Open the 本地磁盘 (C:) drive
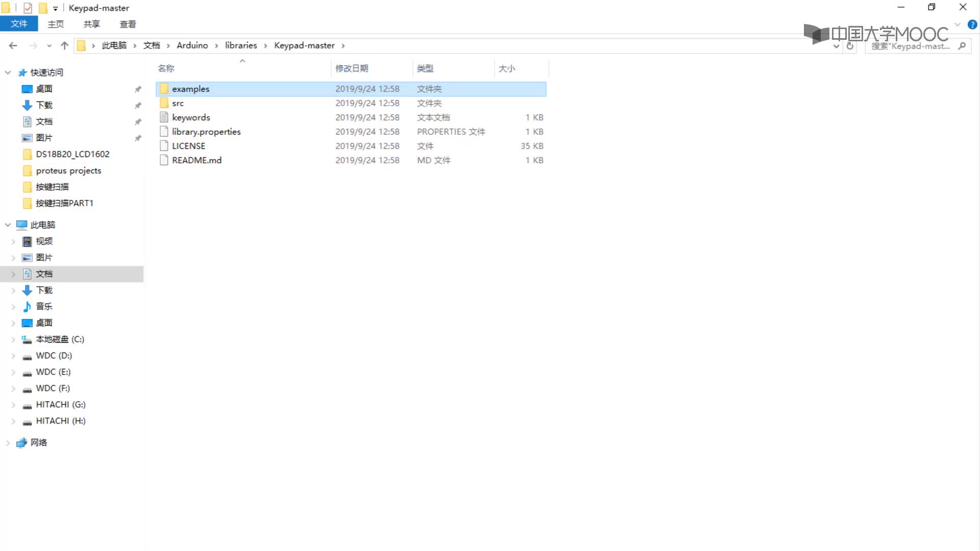Viewport: 980px width, 551px height. pyautogui.click(x=60, y=339)
